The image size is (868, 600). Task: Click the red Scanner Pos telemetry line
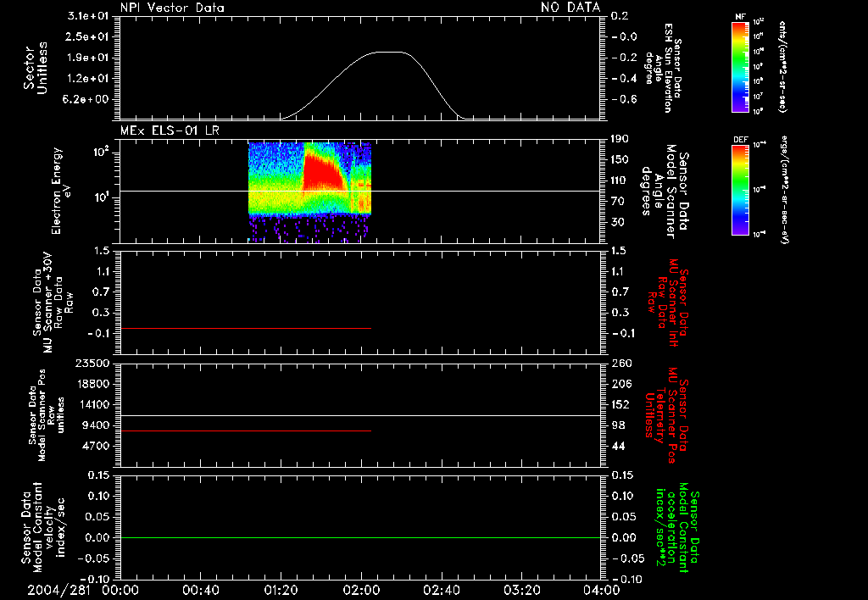[x=246, y=431]
